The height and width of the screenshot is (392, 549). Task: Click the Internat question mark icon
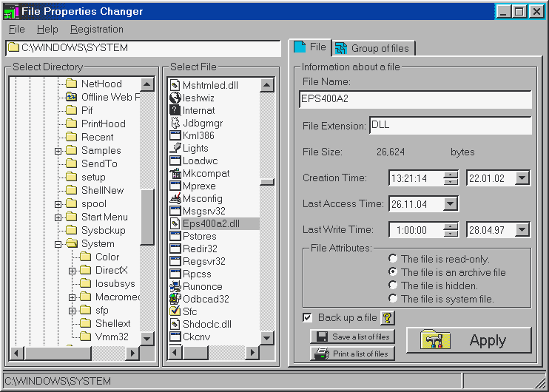[x=175, y=110]
